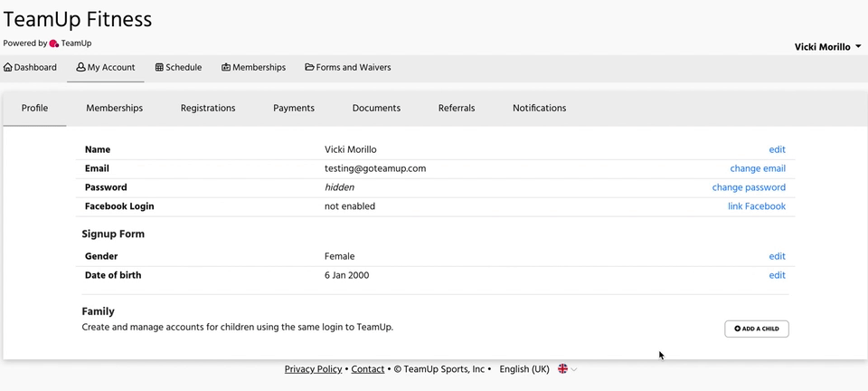Select the Payments tab

coord(293,108)
